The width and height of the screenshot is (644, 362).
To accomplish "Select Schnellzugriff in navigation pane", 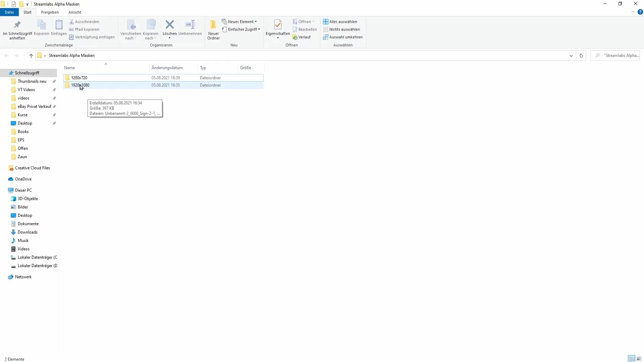I will tap(29, 73).
